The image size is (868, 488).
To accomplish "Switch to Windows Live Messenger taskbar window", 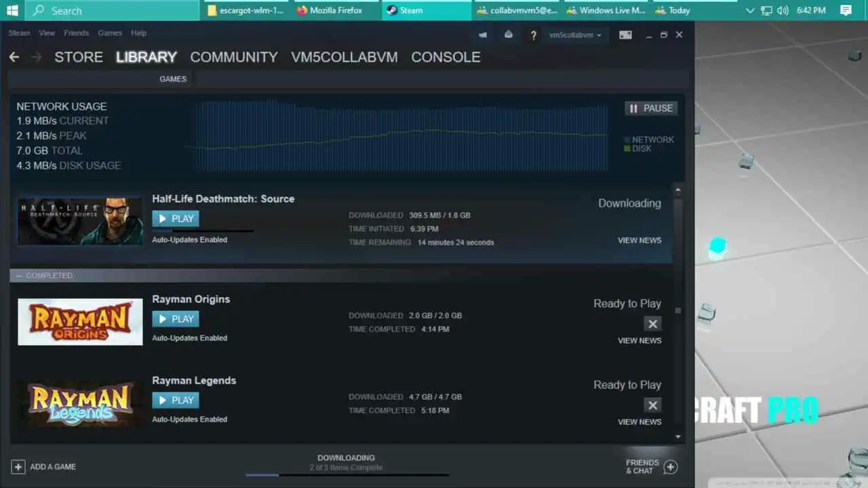I will [x=606, y=10].
